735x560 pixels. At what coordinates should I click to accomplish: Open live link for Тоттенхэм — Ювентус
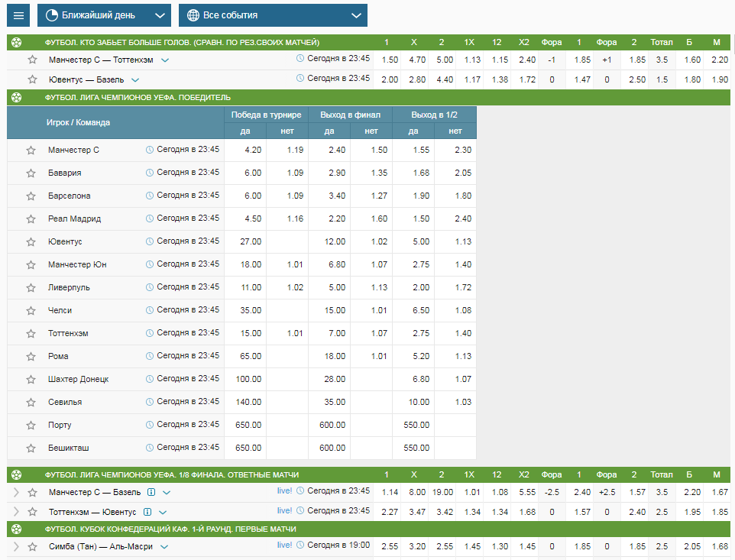284,511
